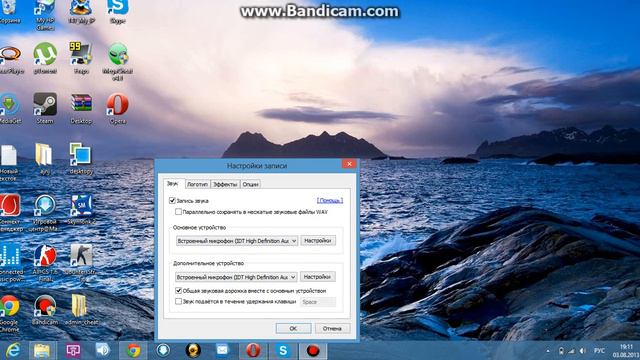Click the purple presentation icon in taskbar
640x360 pixels.
pyautogui.click(x=73, y=351)
